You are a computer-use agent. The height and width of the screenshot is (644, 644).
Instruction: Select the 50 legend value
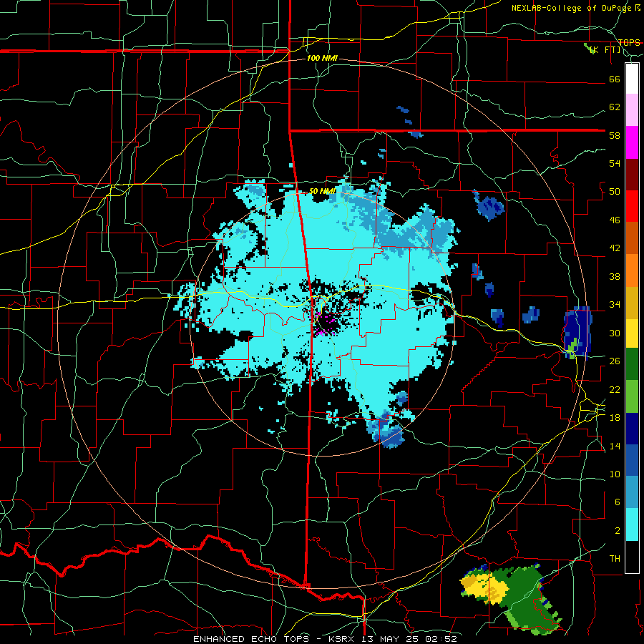point(615,192)
